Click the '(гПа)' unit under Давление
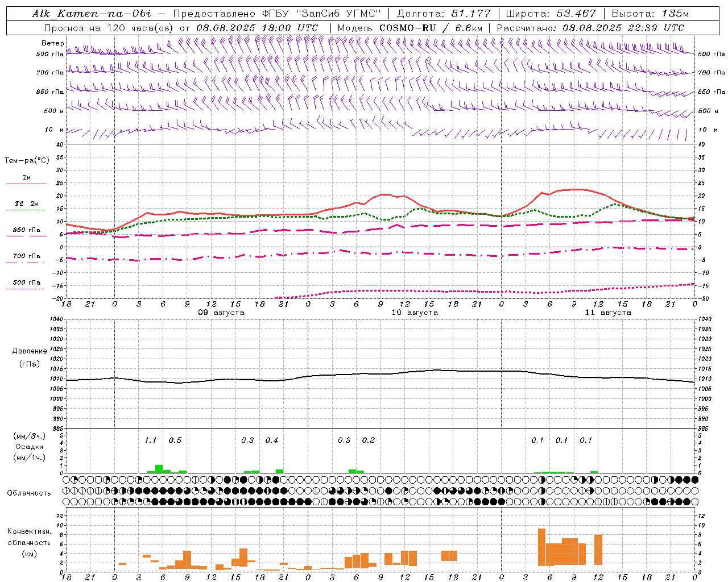Viewport: 728px width, 582px height. pyautogui.click(x=29, y=364)
